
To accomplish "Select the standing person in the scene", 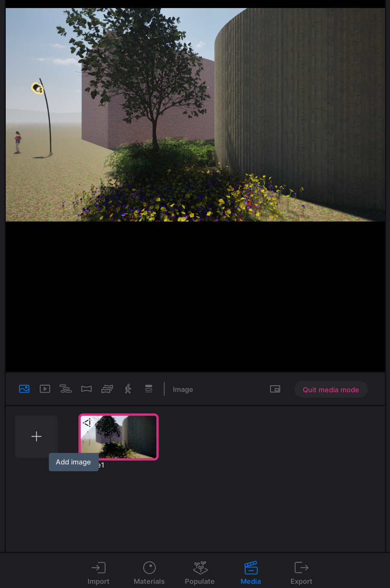I will pos(18,142).
